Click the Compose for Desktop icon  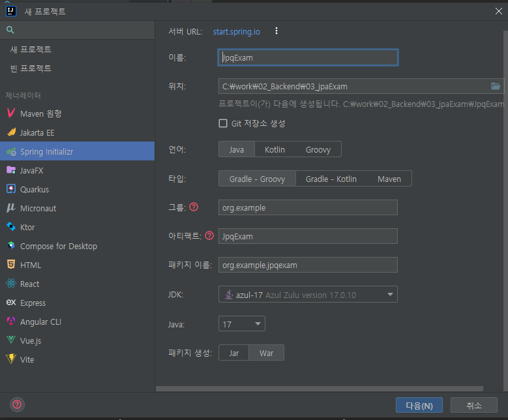click(11, 246)
